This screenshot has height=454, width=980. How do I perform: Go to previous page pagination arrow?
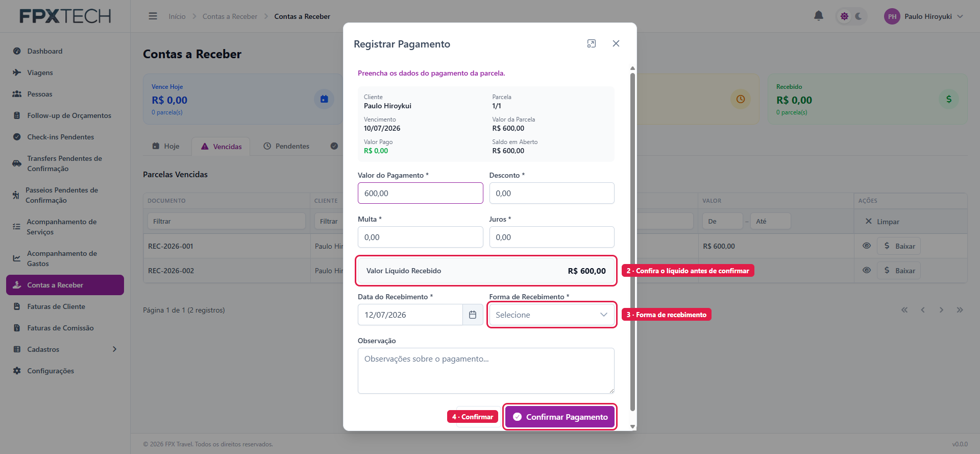click(923, 310)
